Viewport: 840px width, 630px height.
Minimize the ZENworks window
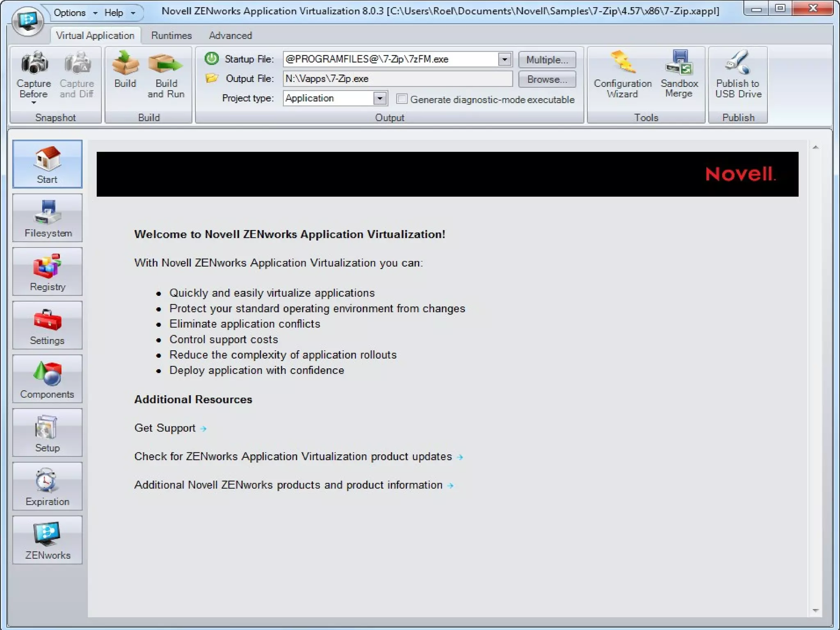(x=756, y=8)
